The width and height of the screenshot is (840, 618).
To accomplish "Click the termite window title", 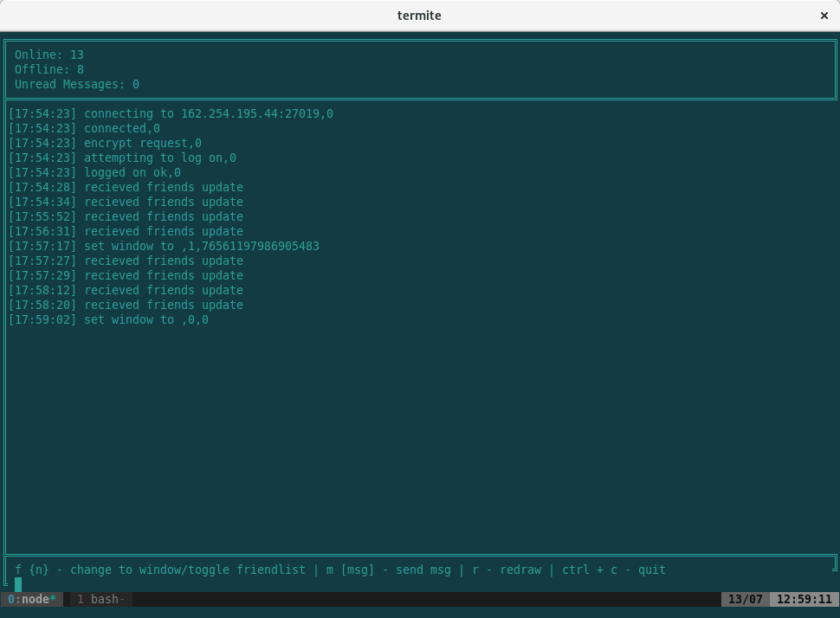I will [419, 16].
